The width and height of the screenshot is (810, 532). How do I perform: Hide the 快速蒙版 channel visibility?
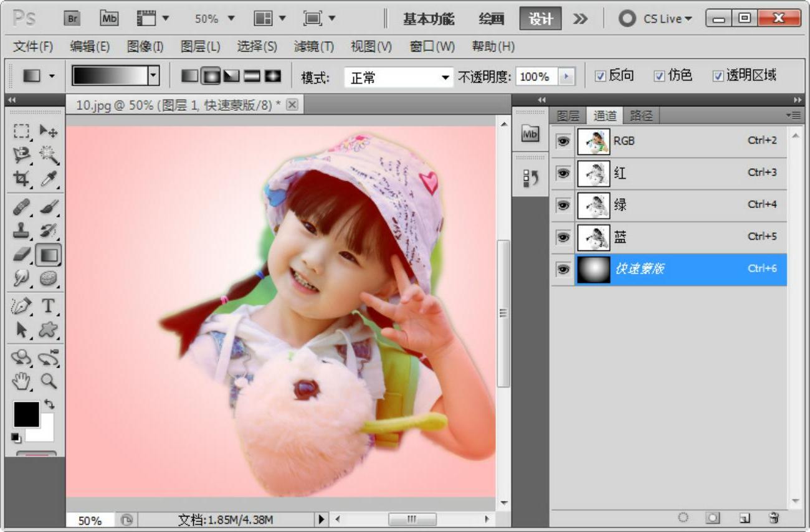(563, 269)
